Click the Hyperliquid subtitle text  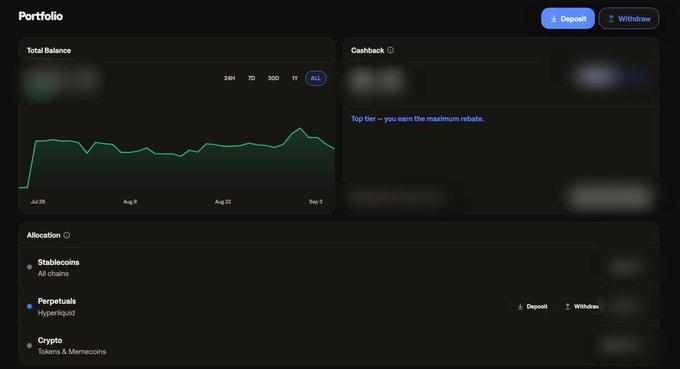pyautogui.click(x=56, y=313)
